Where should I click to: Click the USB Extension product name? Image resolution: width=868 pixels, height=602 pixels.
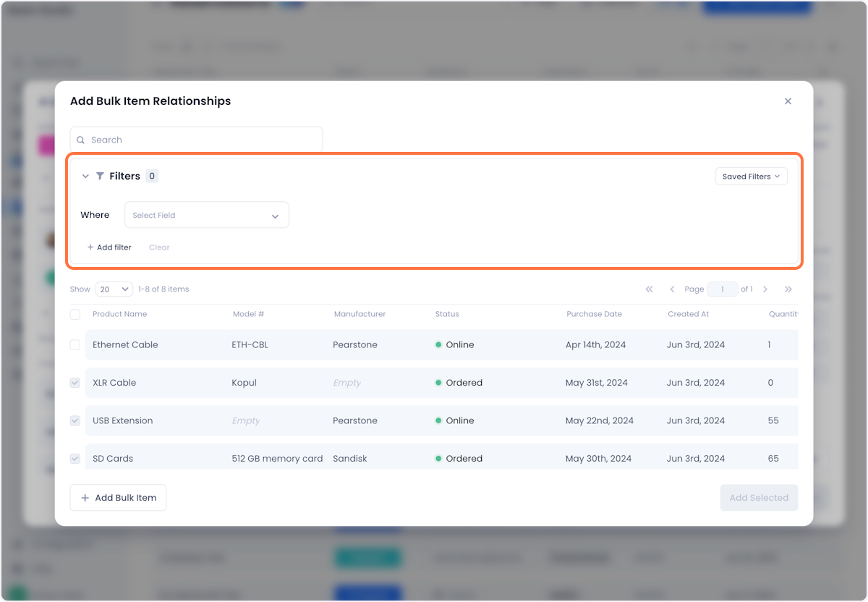pyautogui.click(x=122, y=420)
